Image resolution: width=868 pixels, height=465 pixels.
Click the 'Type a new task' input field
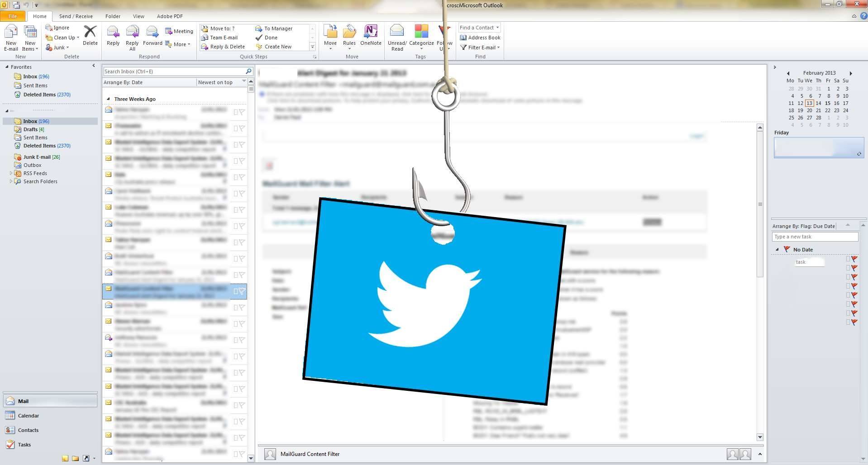click(814, 236)
